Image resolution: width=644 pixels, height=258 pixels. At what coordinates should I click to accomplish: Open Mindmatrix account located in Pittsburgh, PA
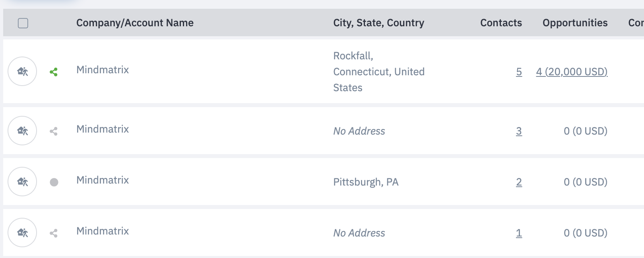[x=103, y=180]
